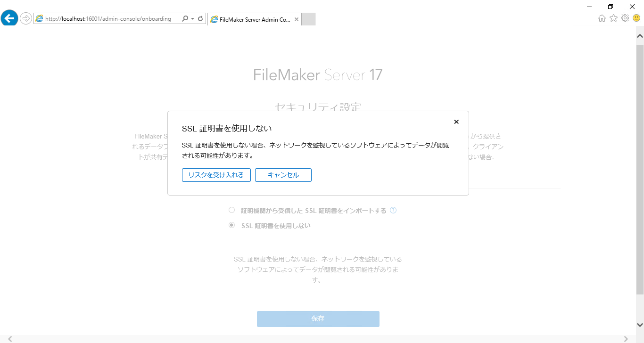Select the SSL 証明書を使用しない radio button

tap(231, 225)
